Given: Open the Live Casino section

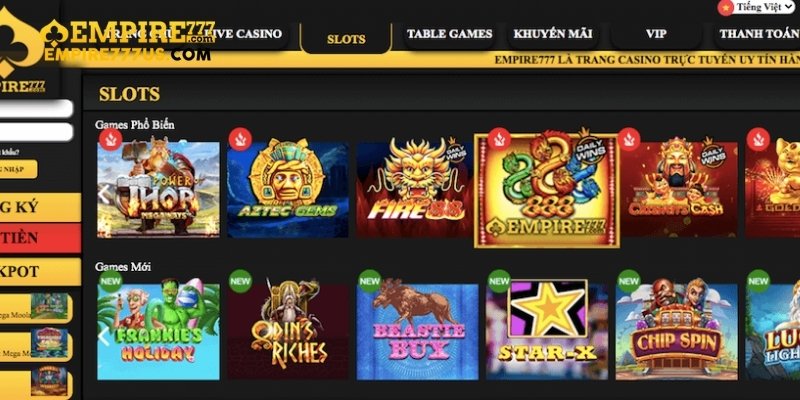Looking at the screenshot, I should [x=243, y=34].
